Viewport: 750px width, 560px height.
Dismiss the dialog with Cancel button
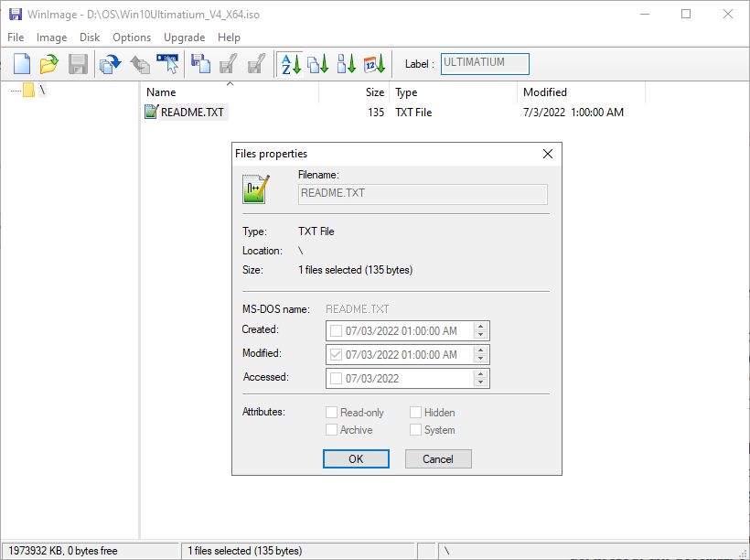[x=438, y=459]
